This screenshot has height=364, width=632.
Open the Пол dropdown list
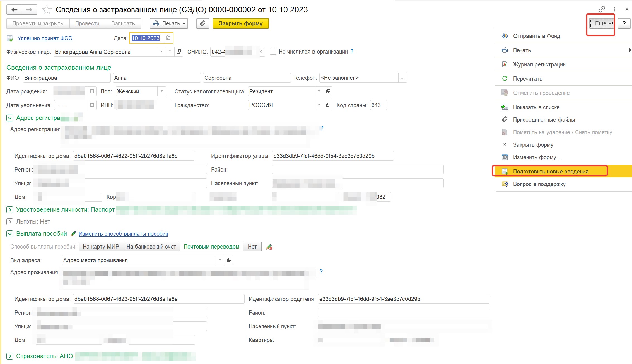(161, 91)
